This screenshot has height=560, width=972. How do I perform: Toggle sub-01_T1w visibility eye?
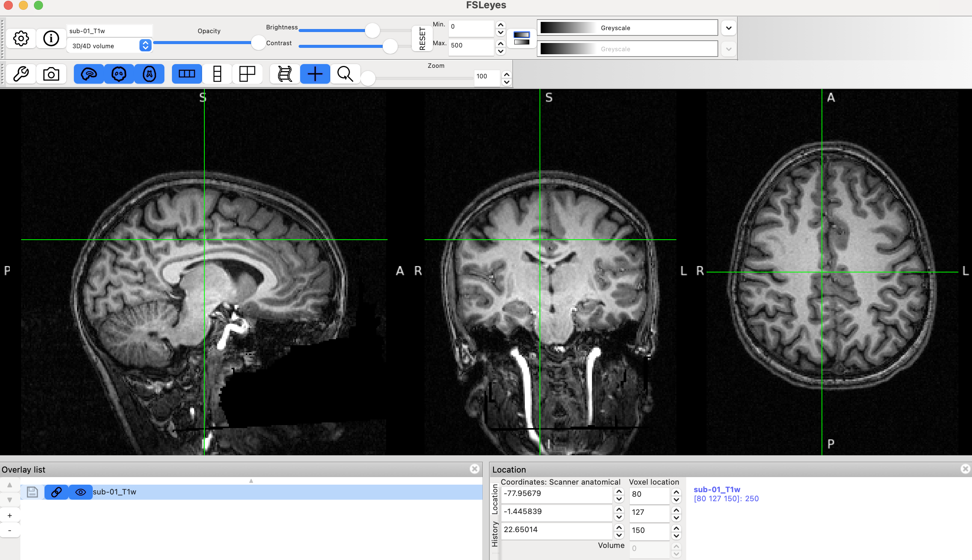click(x=80, y=492)
